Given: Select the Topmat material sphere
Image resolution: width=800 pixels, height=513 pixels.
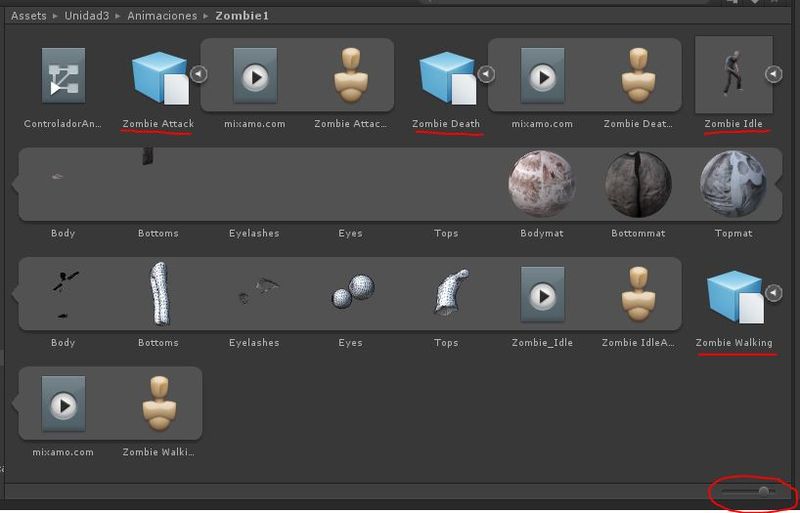Looking at the screenshot, I should coord(733,184).
